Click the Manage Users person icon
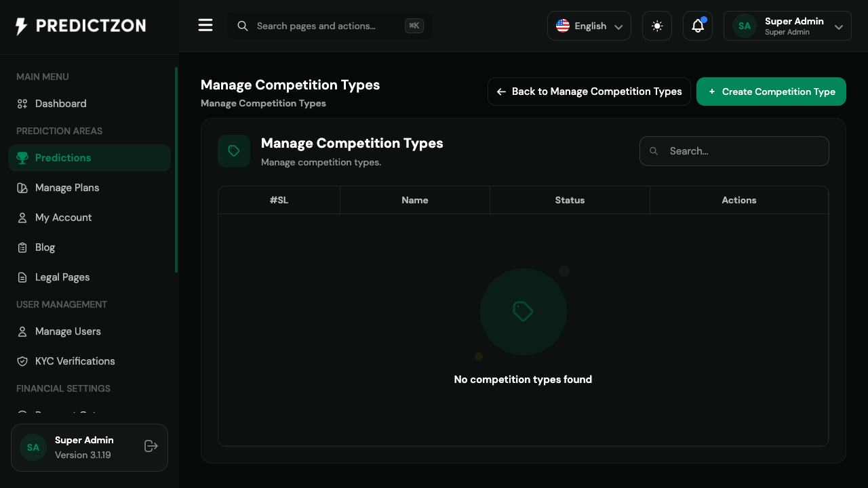This screenshot has height=488, width=868. point(22,331)
